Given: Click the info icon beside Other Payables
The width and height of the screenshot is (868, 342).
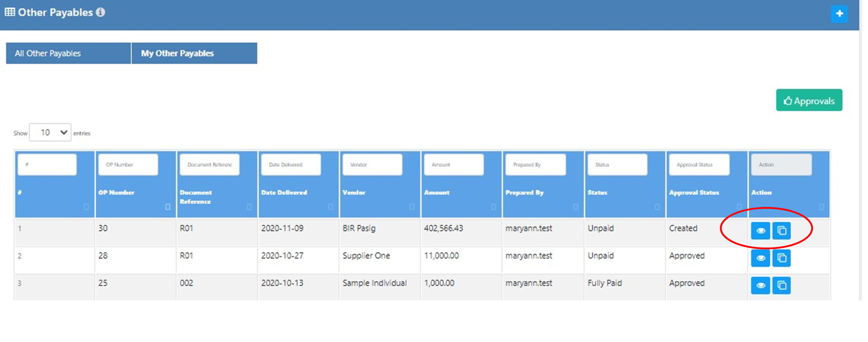Looking at the screenshot, I should tap(101, 12).
